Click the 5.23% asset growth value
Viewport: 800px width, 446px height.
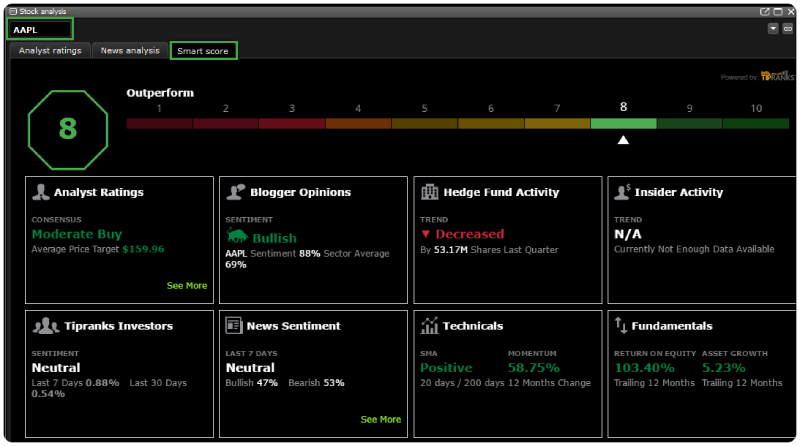click(723, 367)
